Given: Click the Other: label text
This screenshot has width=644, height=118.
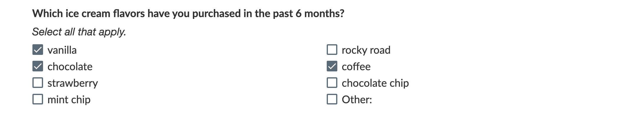Looking at the screenshot, I should point(357,100).
